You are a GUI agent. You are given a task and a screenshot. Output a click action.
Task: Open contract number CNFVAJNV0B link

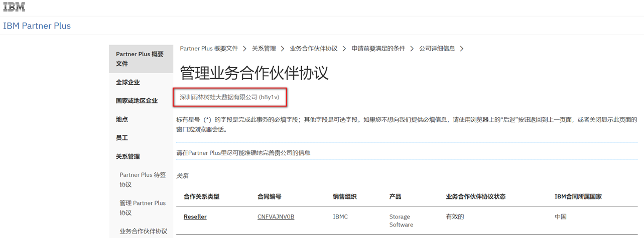click(x=276, y=216)
